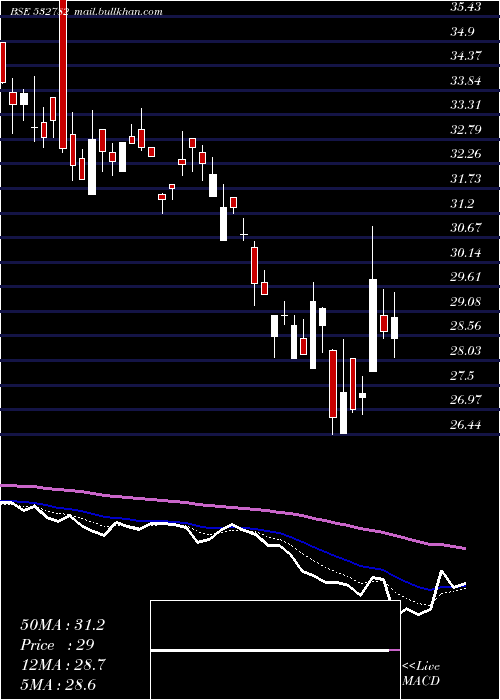Select the 12MA : 28.7 readout
Image resolution: width=500 pixels, height=700 pixels.
coord(63,665)
